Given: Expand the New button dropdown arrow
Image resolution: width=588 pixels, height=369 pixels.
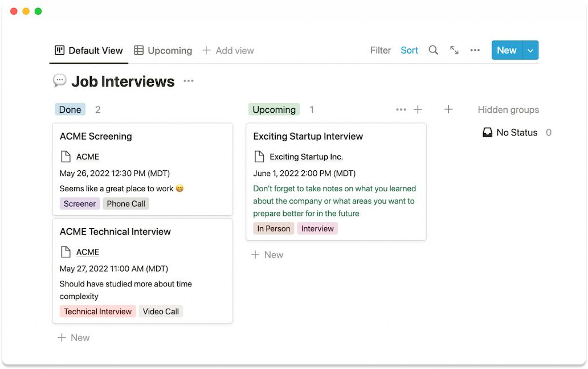Looking at the screenshot, I should (530, 50).
